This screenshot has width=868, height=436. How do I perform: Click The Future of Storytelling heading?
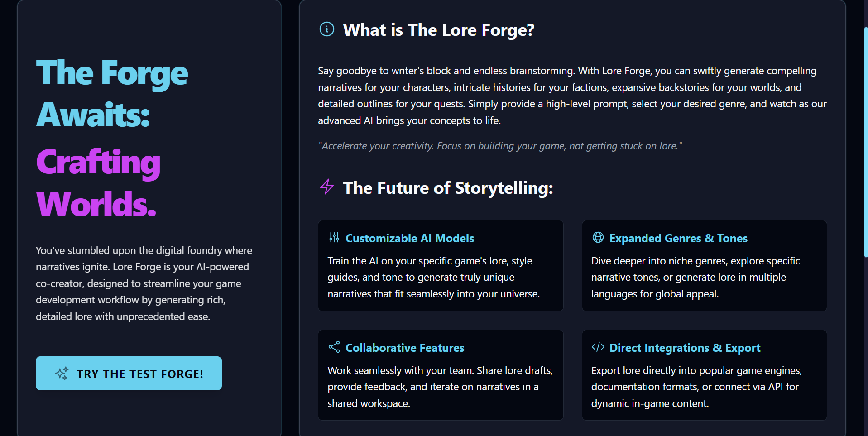[448, 188]
